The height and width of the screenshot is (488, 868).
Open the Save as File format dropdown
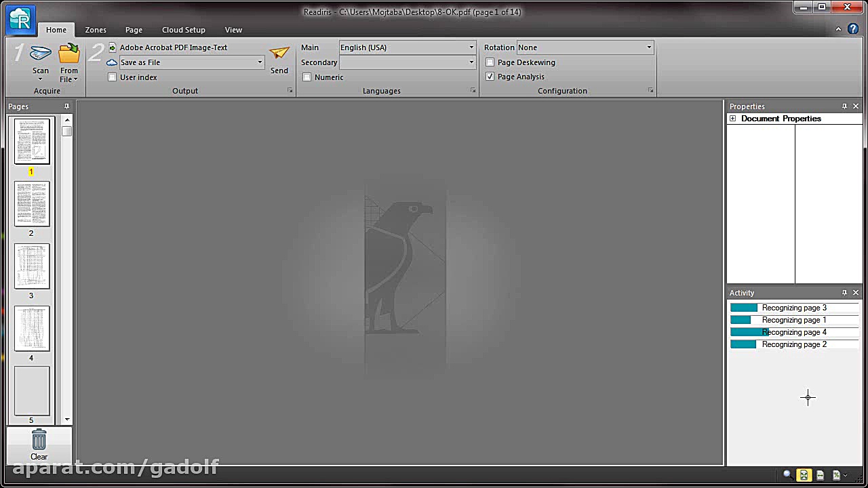tap(259, 62)
